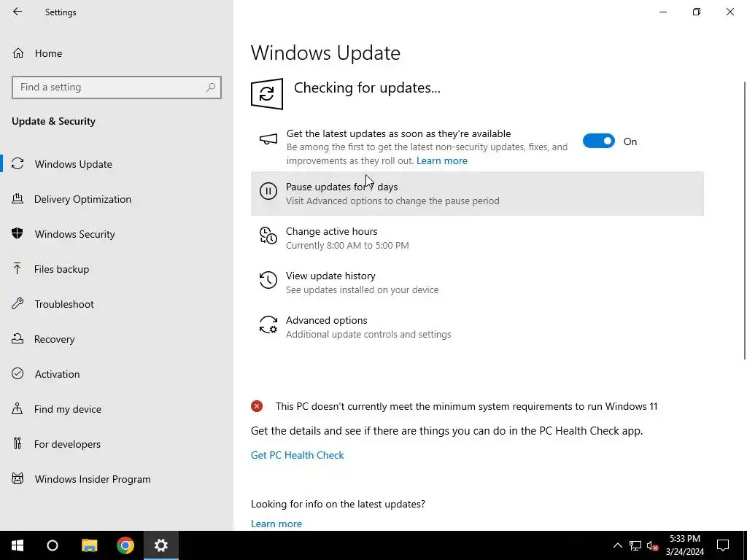The image size is (747, 560).
Task: Open the Home settings page
Action: coord(117,52)
